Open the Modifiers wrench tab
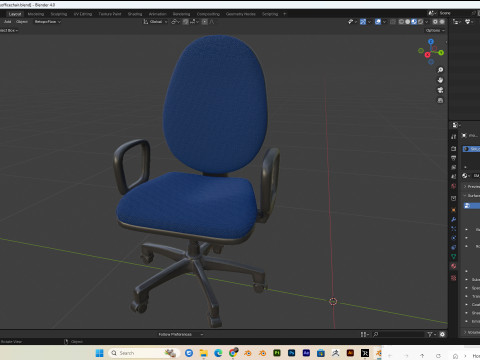Viewport: 480px width, 360px height. coord(454,219)
